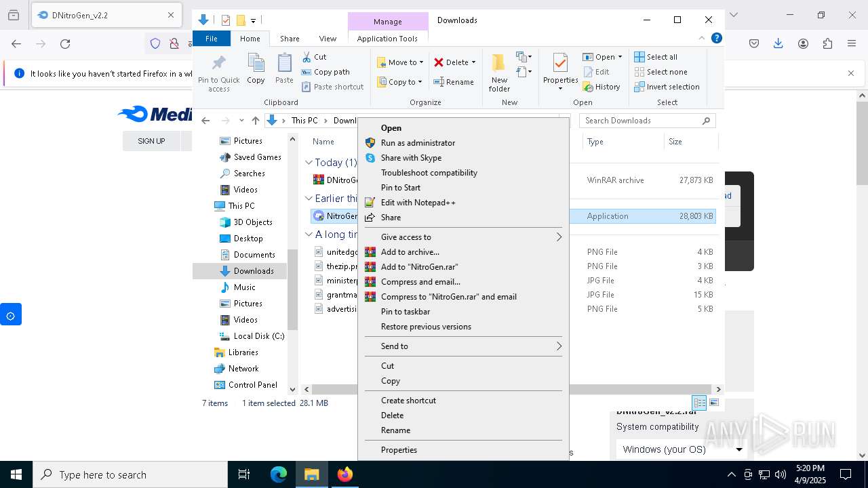The image size is (868, 488).
Task: Click Edit in Open group
Action: pyautogui.click(x=595, y=72)
